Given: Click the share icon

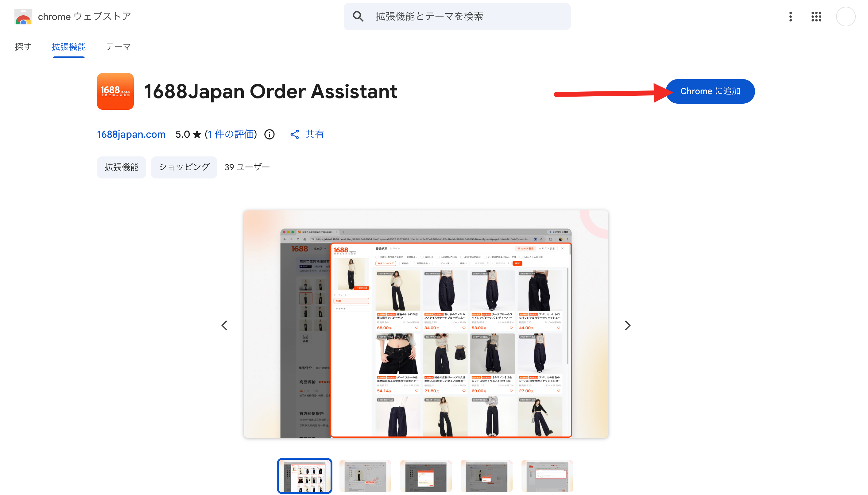Looking at the screenshot, I should point(295,134).
